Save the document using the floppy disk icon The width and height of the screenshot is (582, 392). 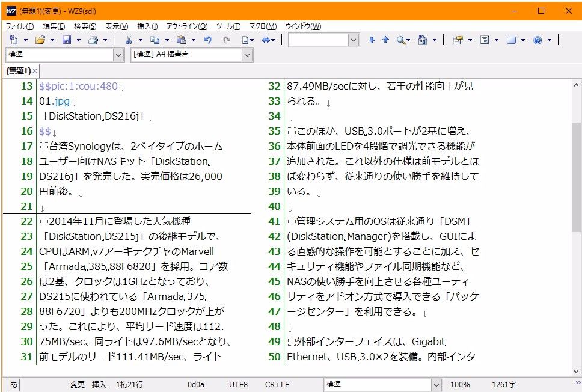67,40
